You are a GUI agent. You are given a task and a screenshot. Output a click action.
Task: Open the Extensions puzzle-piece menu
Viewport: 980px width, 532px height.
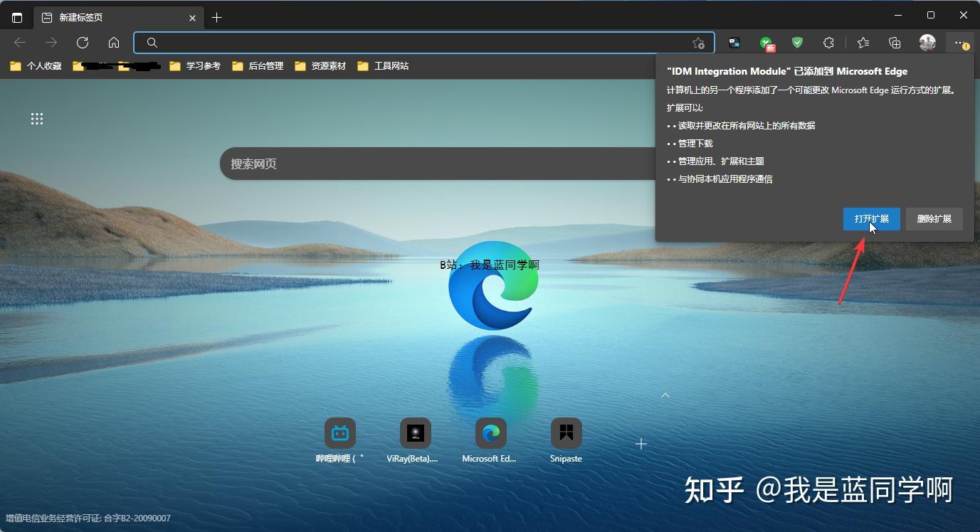point(828,43)
